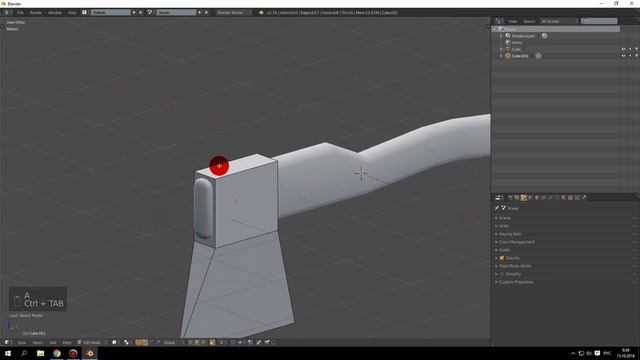Open transform orientation Global dropdown
The width and height of the screenshot is (640, 360).
173,342
